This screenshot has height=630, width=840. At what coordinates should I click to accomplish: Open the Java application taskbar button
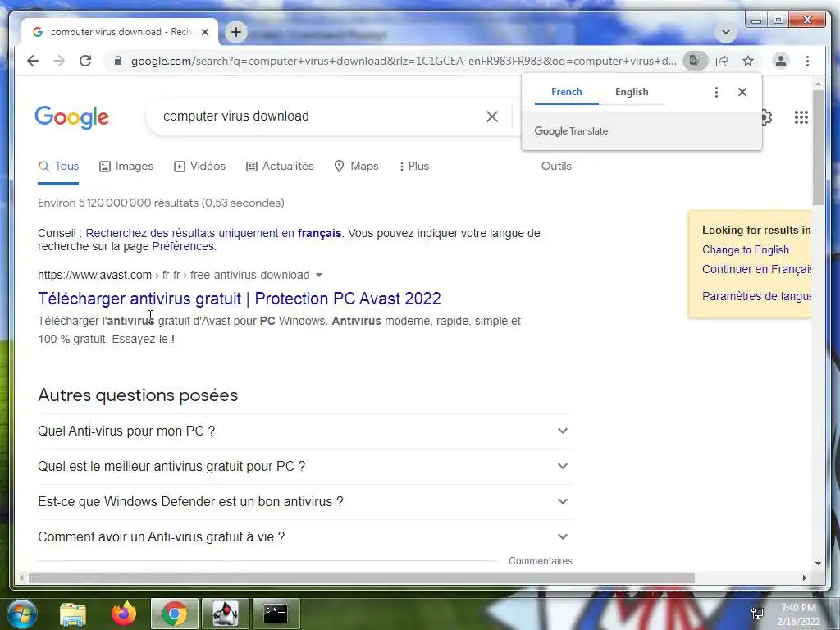(225, 614)
